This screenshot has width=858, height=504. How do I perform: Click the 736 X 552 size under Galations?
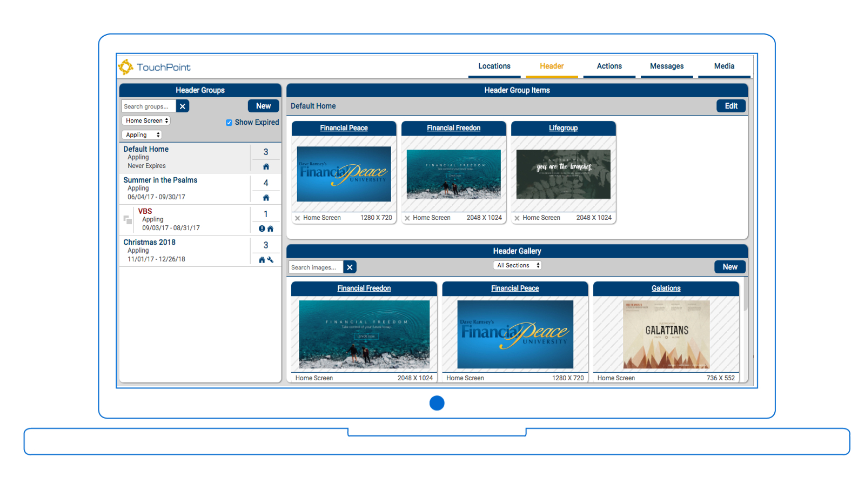tap(720, 378)
